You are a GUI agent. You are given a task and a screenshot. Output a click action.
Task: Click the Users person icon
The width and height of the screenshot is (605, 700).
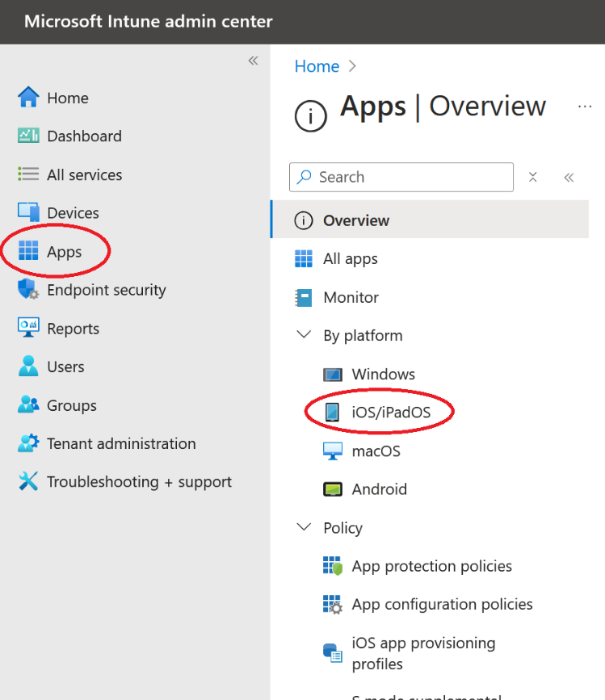tap(28, 366)
